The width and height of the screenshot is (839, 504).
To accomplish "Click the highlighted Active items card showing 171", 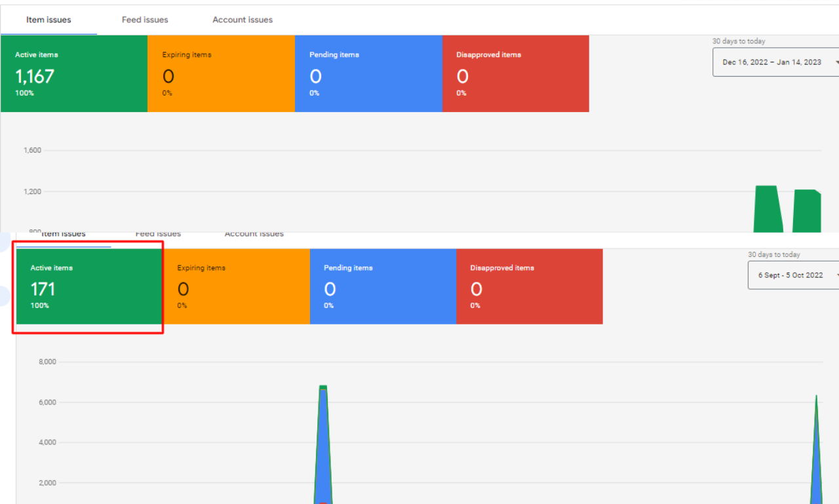I will point(88,286).
